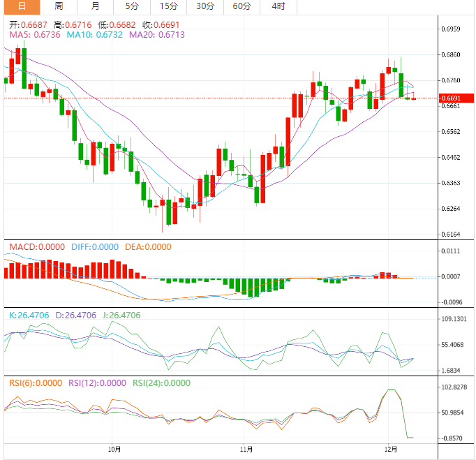Click the MACD:0.0000 indicator label
The width and height of the screenshot is (476, 460).
37,247
